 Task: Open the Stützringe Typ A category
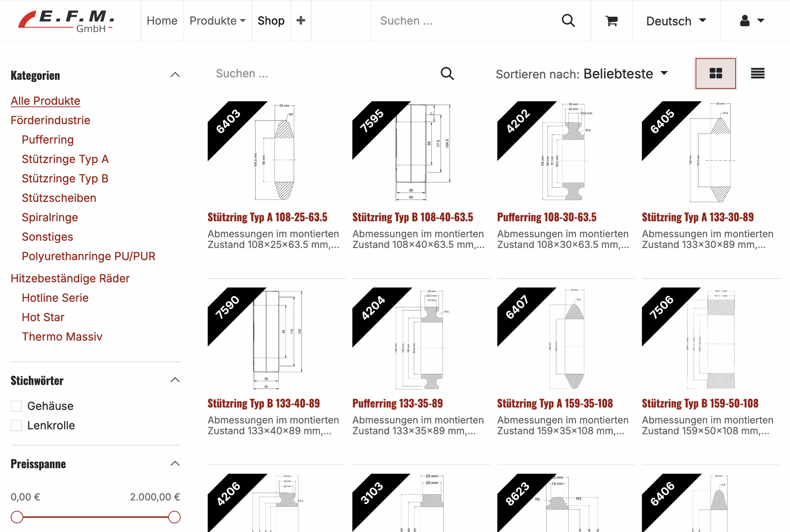65,159
